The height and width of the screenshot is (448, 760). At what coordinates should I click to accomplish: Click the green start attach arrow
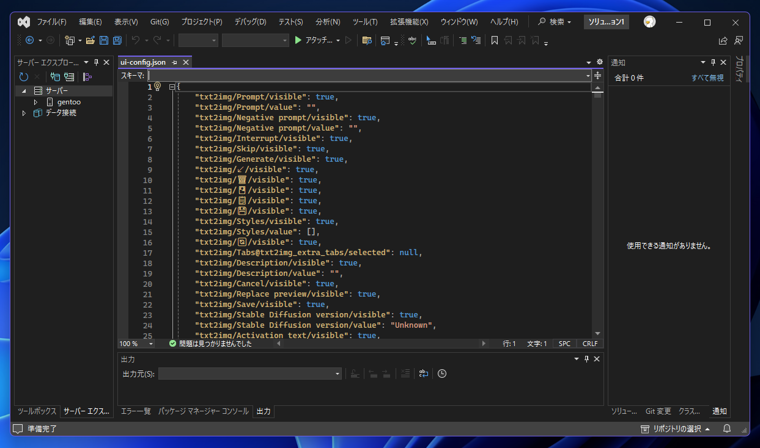(298, 40)
